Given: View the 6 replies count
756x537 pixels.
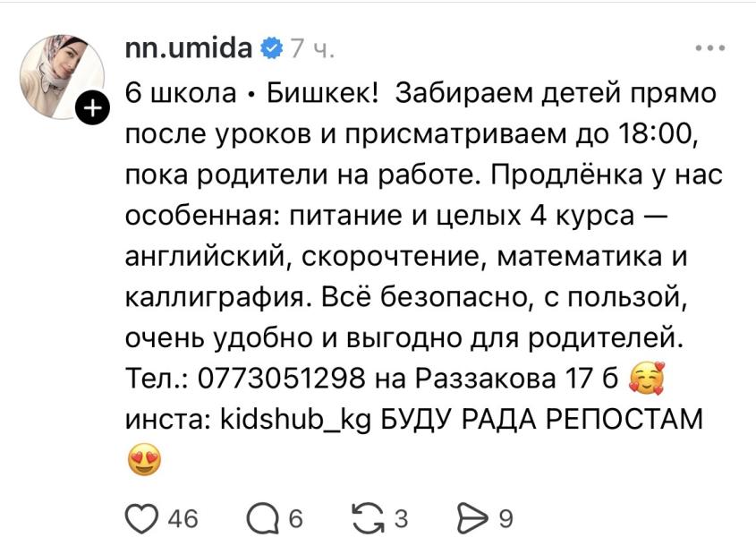Looking at the screenshot, I should [x=296, y=518].
